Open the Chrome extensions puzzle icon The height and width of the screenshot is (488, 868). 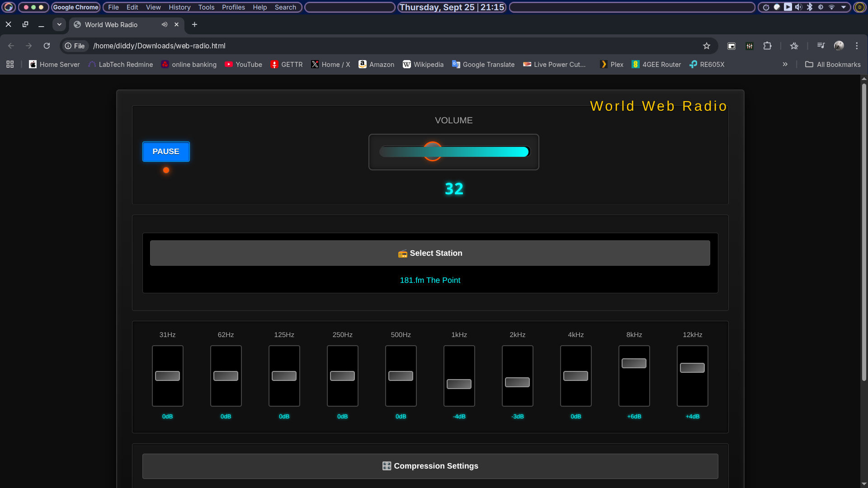[x=767, y=46]
